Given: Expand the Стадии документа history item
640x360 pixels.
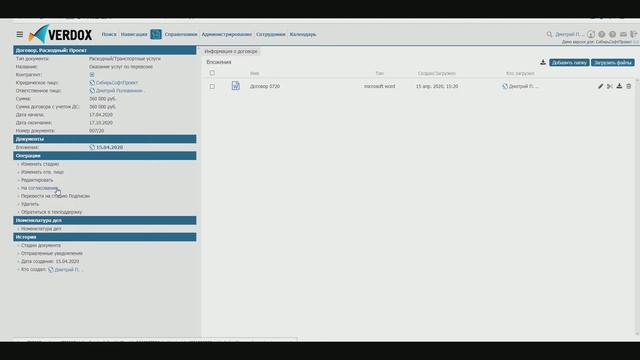Looking at the screenshot, I should pos(41,246).
